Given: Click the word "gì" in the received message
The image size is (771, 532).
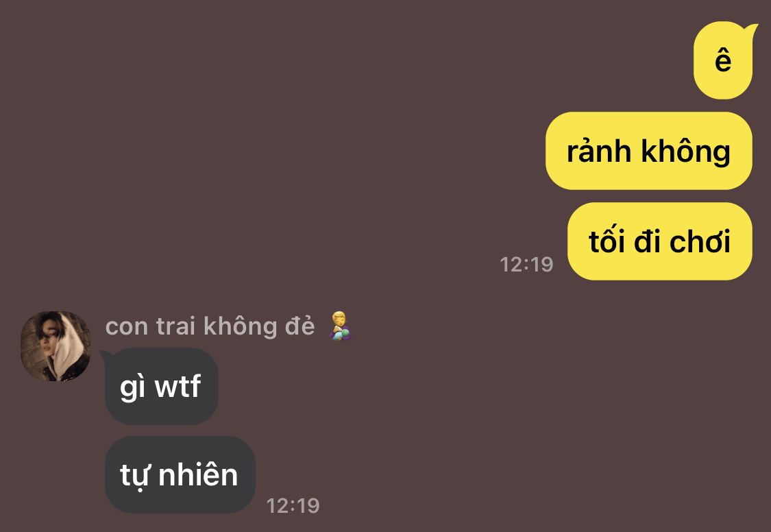Looking at the screenshot, I should [x=133, y=387].
